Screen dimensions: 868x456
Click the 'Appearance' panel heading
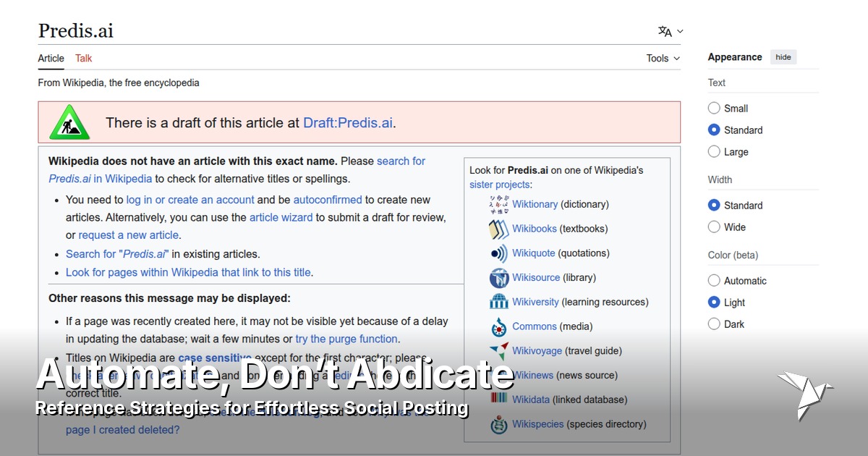point(735,57)
